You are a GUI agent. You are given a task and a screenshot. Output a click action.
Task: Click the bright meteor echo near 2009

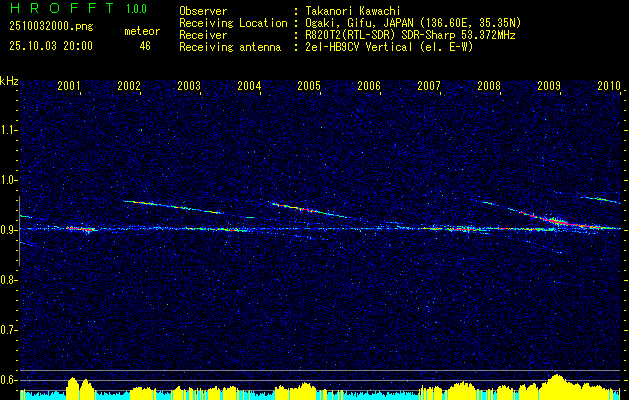[556, 220]
